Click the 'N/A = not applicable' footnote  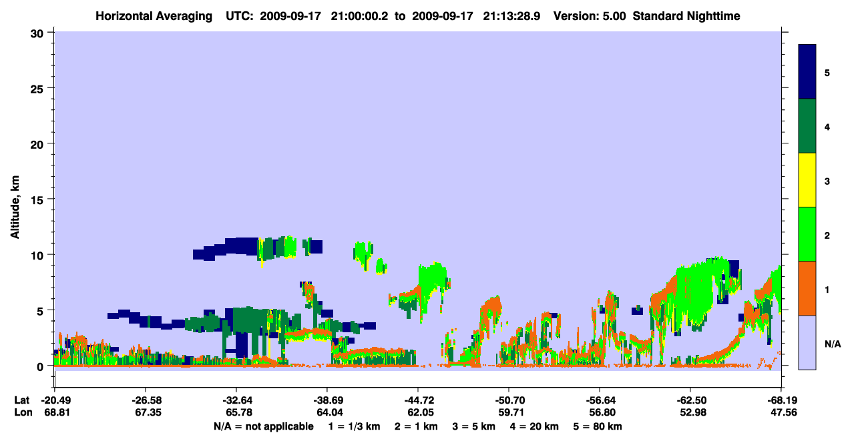coord(263,426)
